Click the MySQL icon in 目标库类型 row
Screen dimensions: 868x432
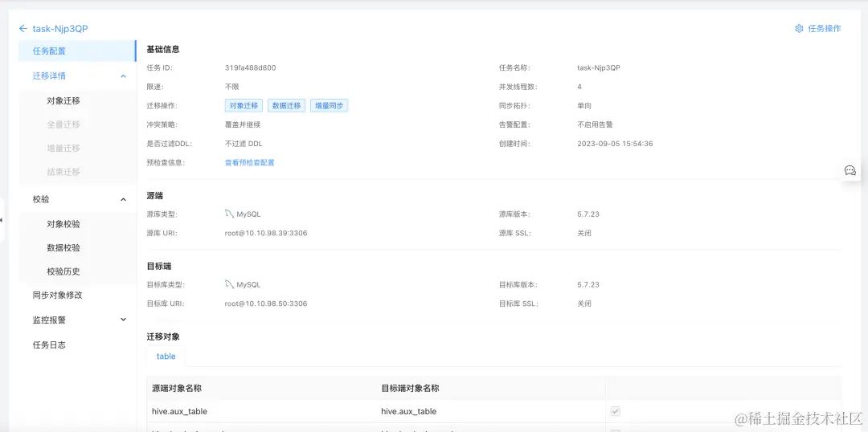click(229, 285)
